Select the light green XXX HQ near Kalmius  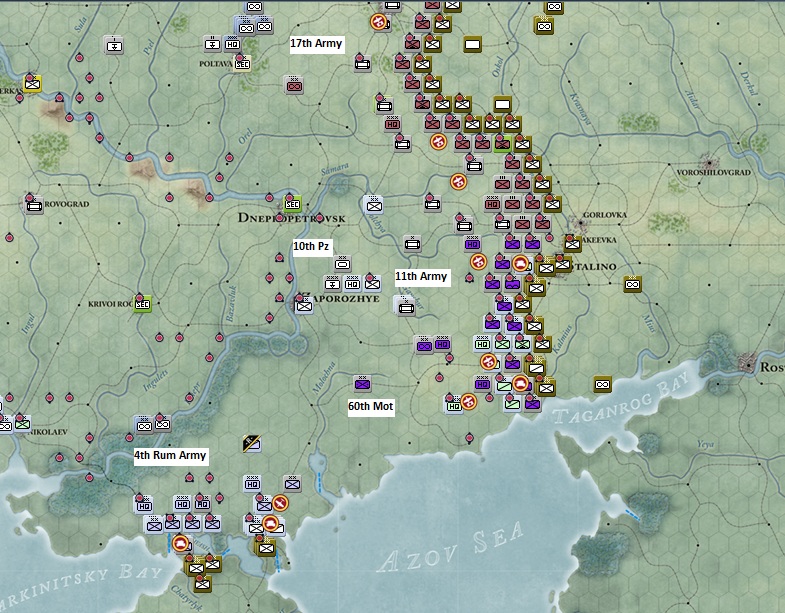click(x=483, y=344)
